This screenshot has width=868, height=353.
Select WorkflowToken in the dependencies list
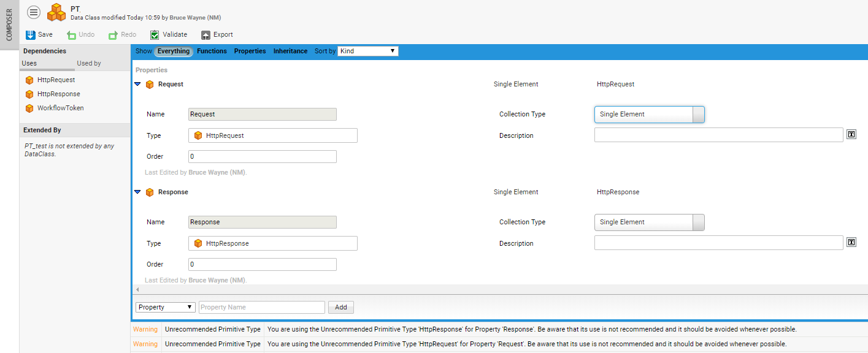point(60,108)
